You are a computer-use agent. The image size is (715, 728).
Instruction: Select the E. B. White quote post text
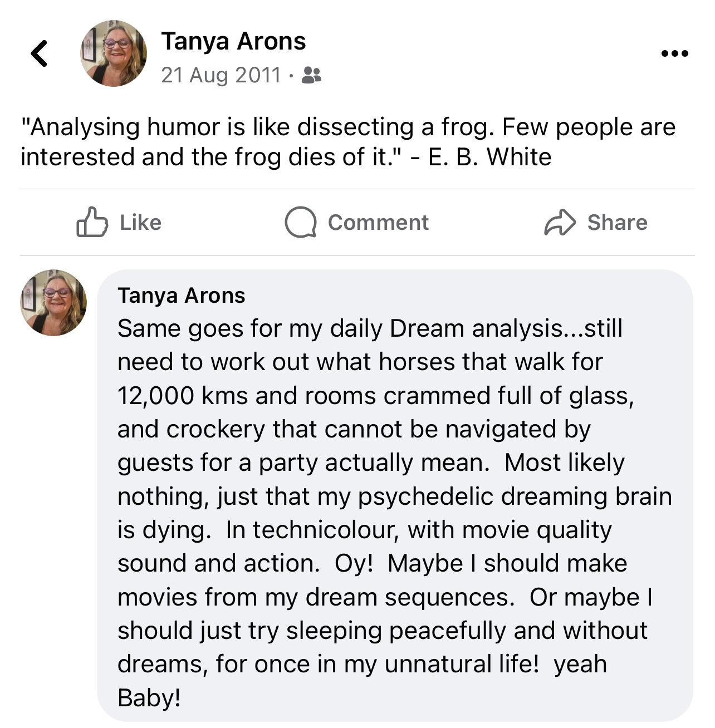click(348, 142)
